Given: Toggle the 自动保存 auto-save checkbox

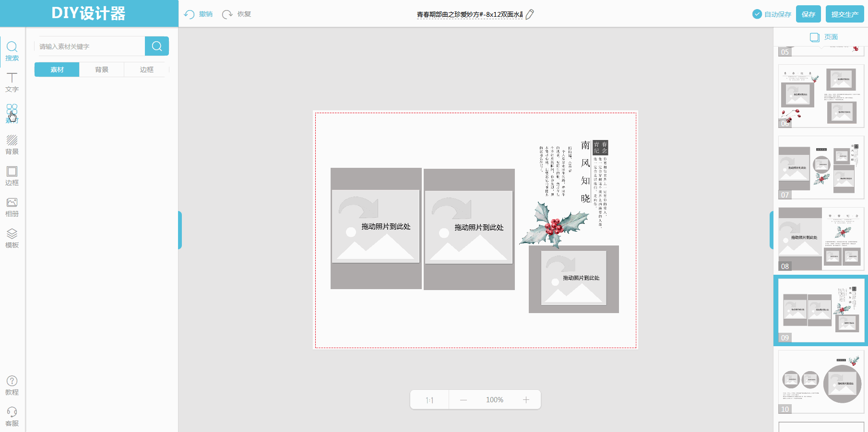Looking at the screenshot, I should point(757,14).
